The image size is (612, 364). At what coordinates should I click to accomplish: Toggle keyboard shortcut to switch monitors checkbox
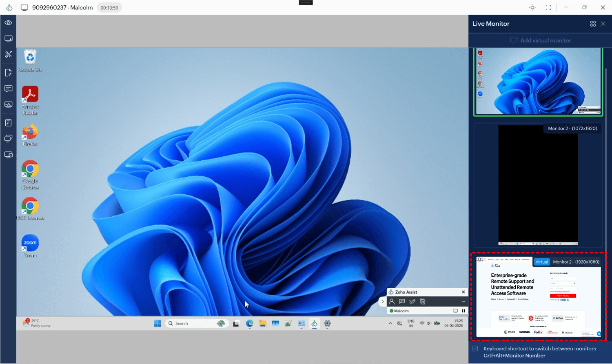coord(475,348)
